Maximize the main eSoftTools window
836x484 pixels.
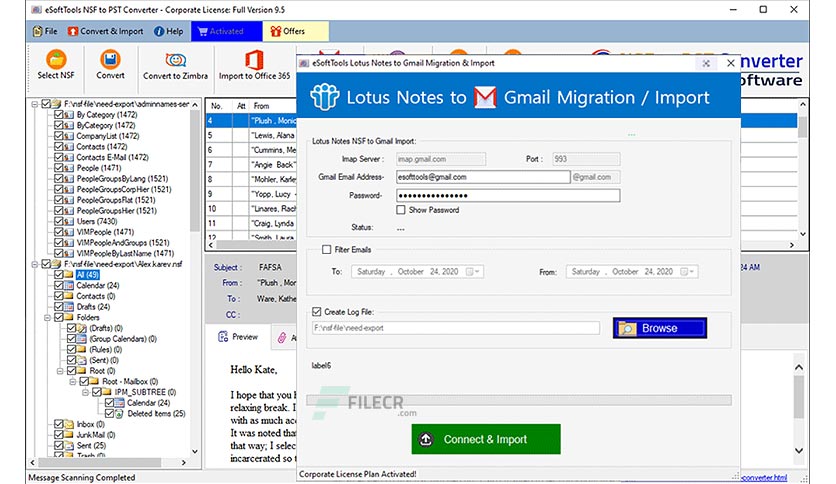point(763,10)
